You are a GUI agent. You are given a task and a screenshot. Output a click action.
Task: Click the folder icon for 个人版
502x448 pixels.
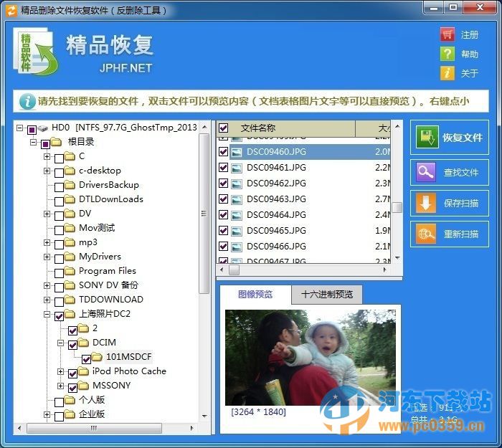(x=70, y=400)
